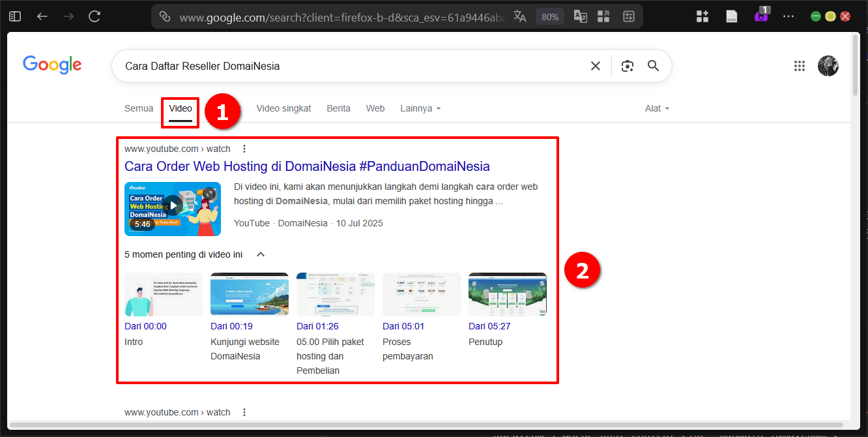Click the split-screen grid icon near the address bar

coord(603,16)
